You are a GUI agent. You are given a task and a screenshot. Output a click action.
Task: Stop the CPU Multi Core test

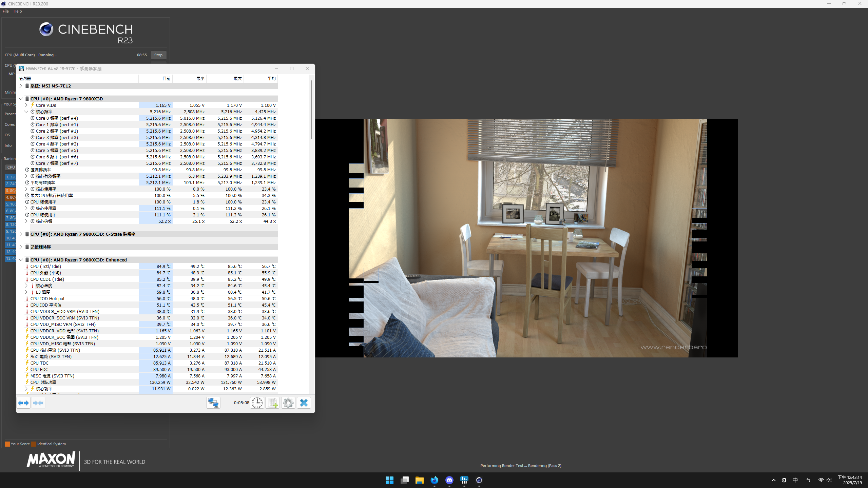pos(158,55)
